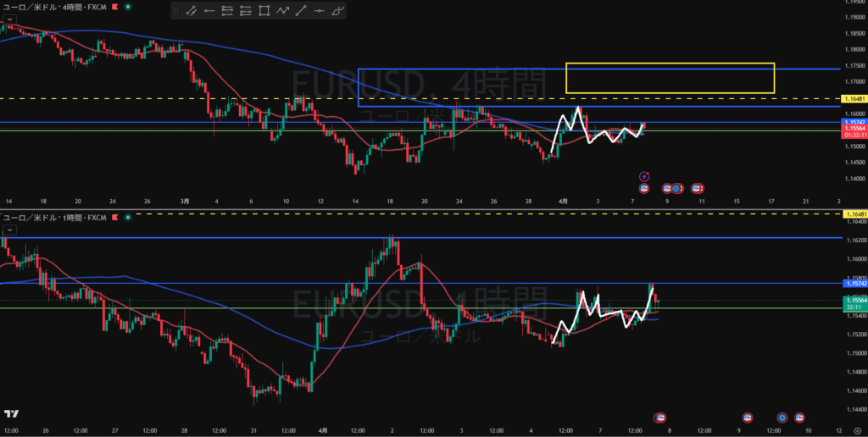868x437 pixels.
Task: Select the rectangle drawing tool
Action: coord(264,11)
